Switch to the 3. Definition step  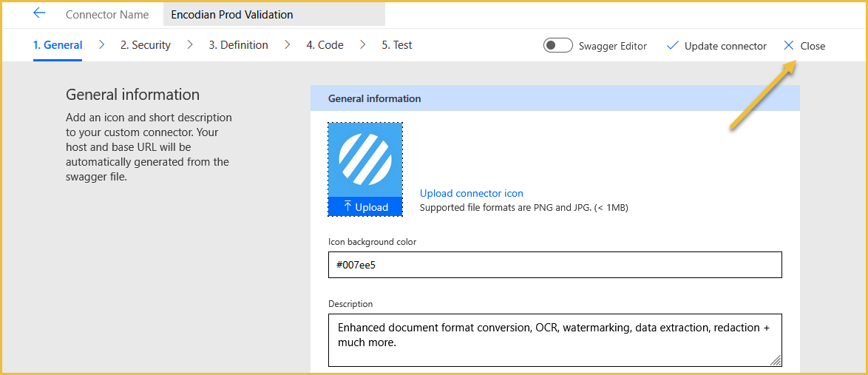pyautogui.click(x=239, y=45)
